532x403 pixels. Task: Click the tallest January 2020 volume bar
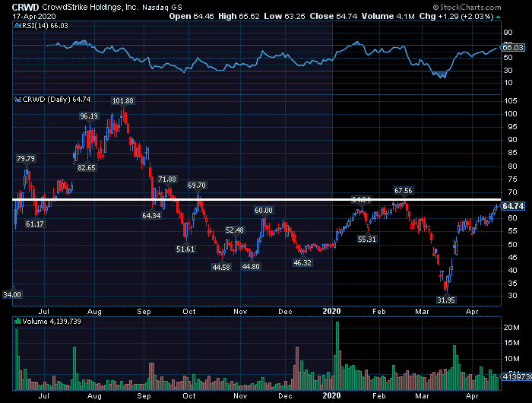pos(337,356)
